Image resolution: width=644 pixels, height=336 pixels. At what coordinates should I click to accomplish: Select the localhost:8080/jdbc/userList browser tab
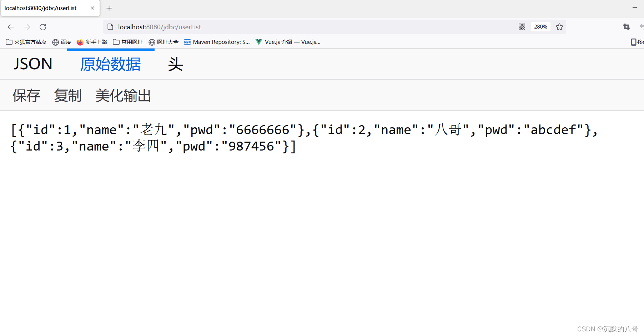pyautogui.click(x=46, y=8)
